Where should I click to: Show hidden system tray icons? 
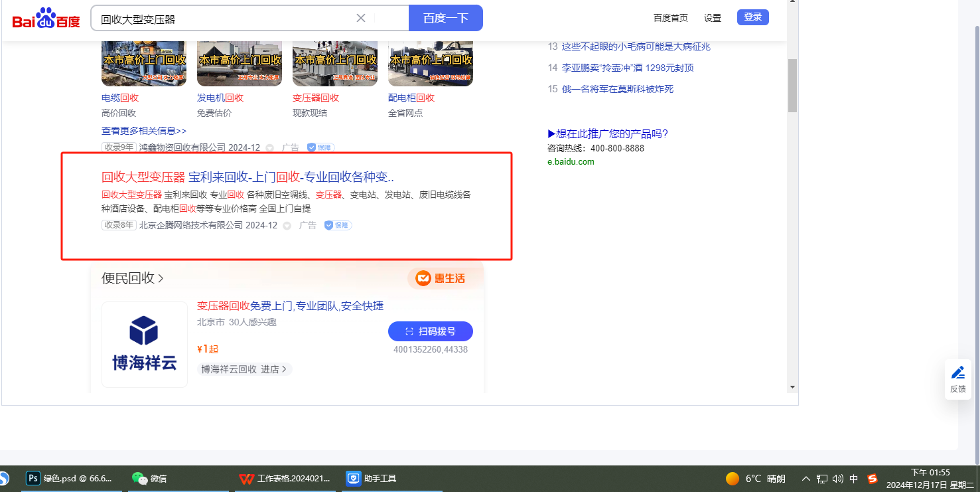(x=806, y=479)
